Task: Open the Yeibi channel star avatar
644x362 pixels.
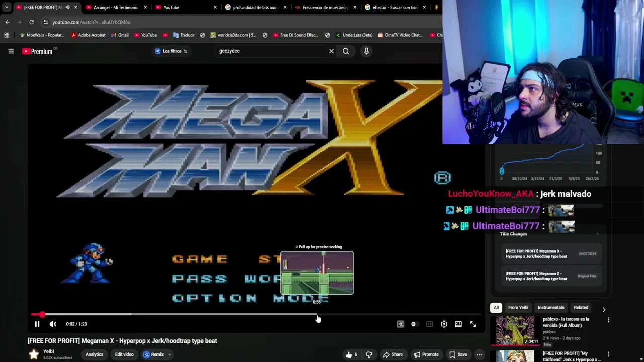Action: coord(34,354)
